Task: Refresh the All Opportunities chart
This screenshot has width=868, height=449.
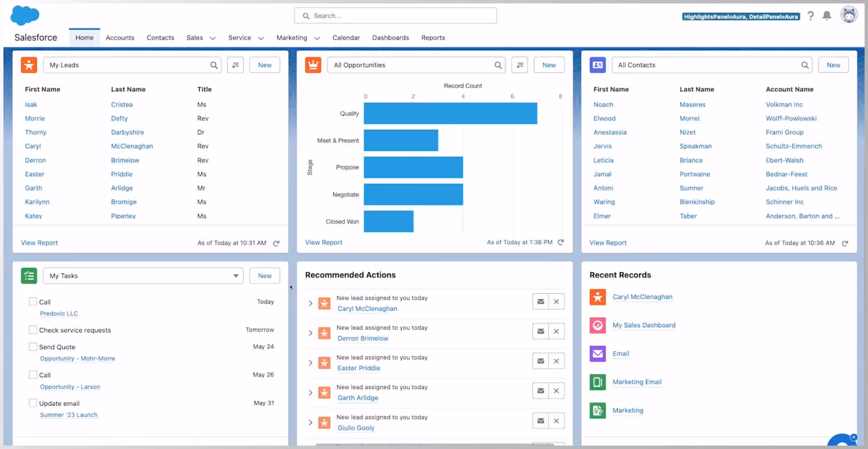Action: click(561, 242)
